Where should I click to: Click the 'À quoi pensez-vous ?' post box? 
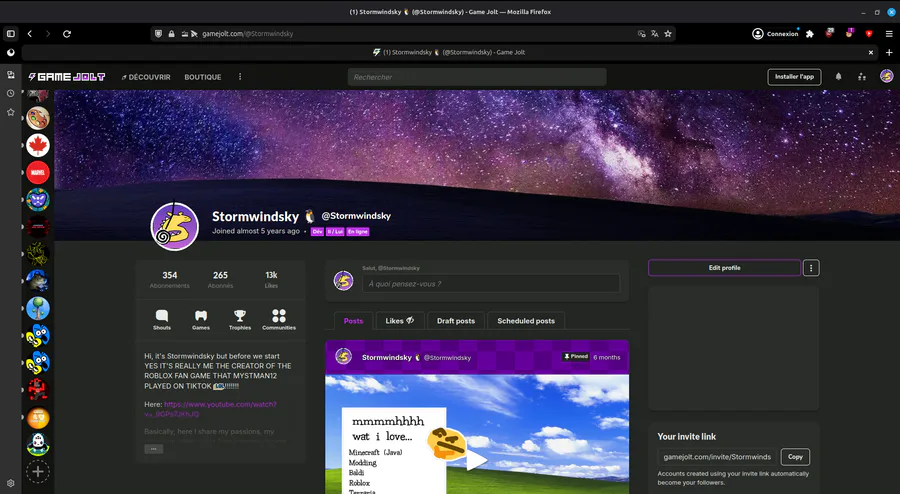click(491, 283)
